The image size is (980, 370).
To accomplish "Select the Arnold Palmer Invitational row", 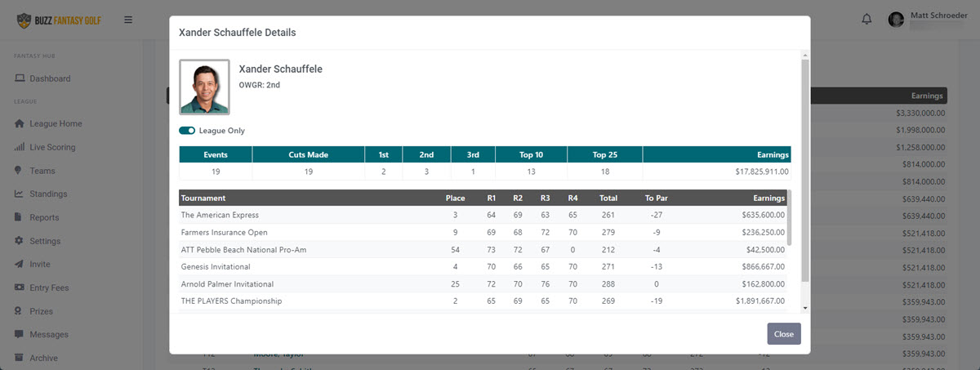I will point(483,283).
